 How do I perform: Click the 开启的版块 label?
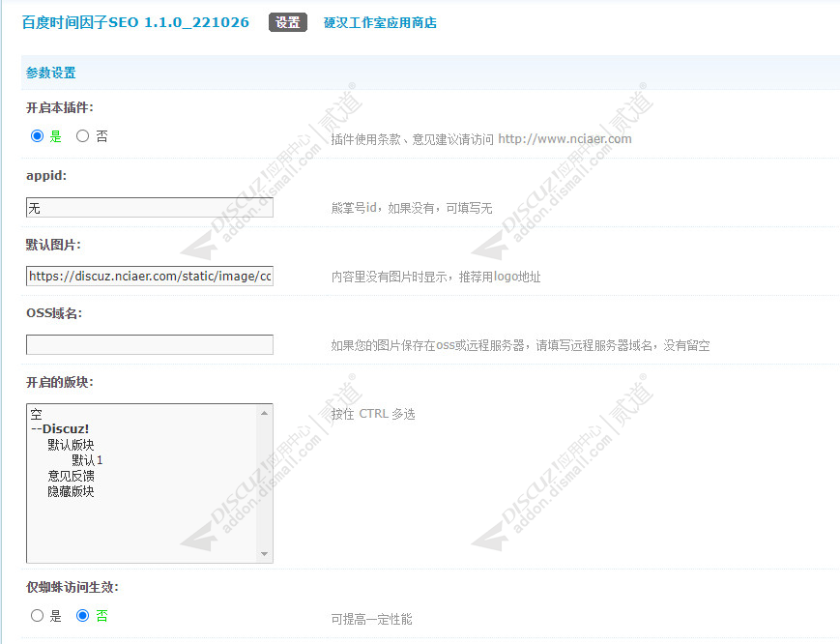click(60, 382)
